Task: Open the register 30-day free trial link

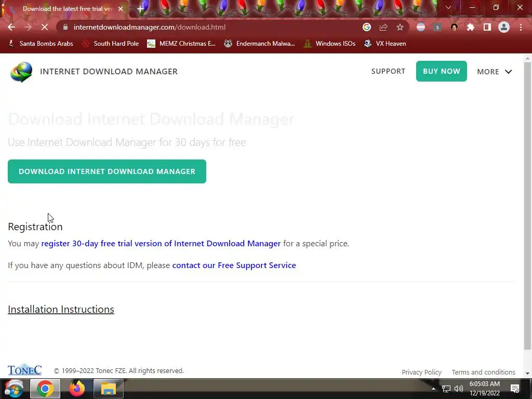Action: (161, 244)
